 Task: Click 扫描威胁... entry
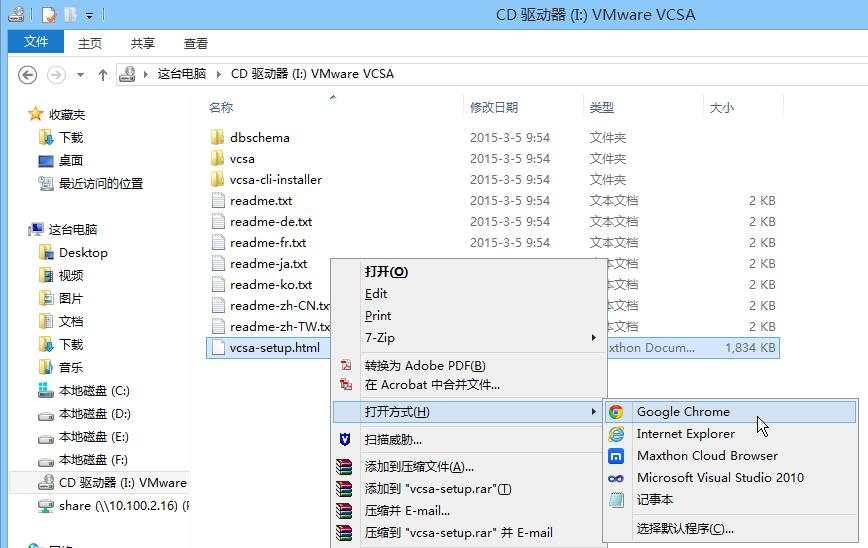point(468,440)
